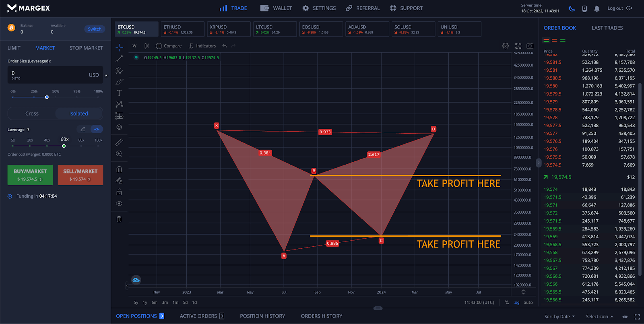Take a chart snapshot with camera icon

tap(530, 46)
